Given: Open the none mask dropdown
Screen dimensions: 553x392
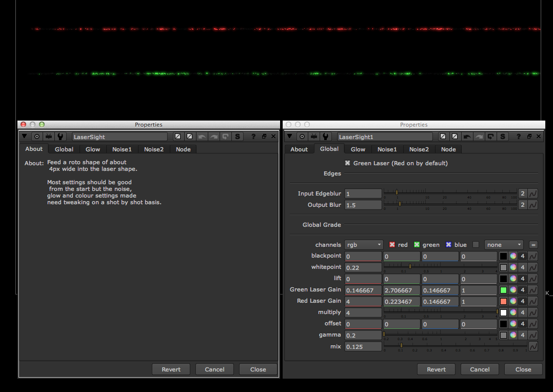Looking at the screenshot, I should (504, 245).
